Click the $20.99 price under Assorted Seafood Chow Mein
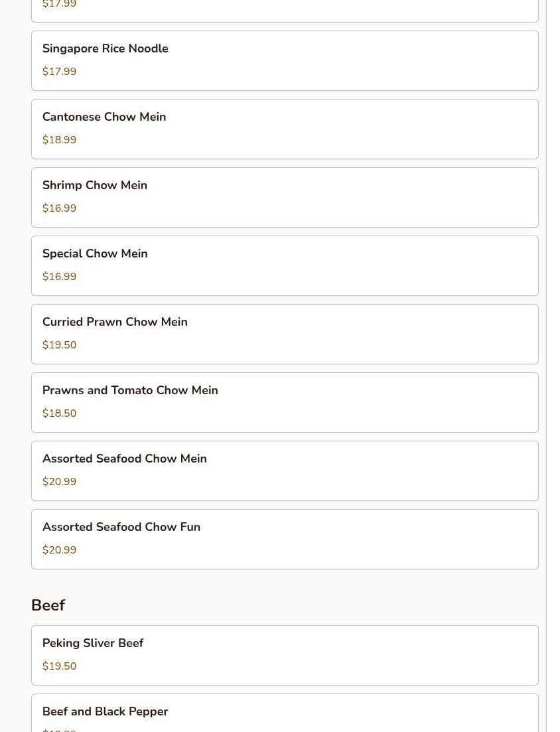This screenshot has height=732, width=560. tap(59, 482)
